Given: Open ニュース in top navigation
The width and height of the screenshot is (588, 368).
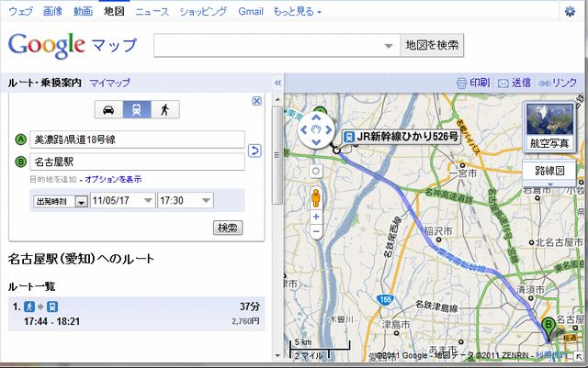Looking at the screenshot, I should point(153,12).
